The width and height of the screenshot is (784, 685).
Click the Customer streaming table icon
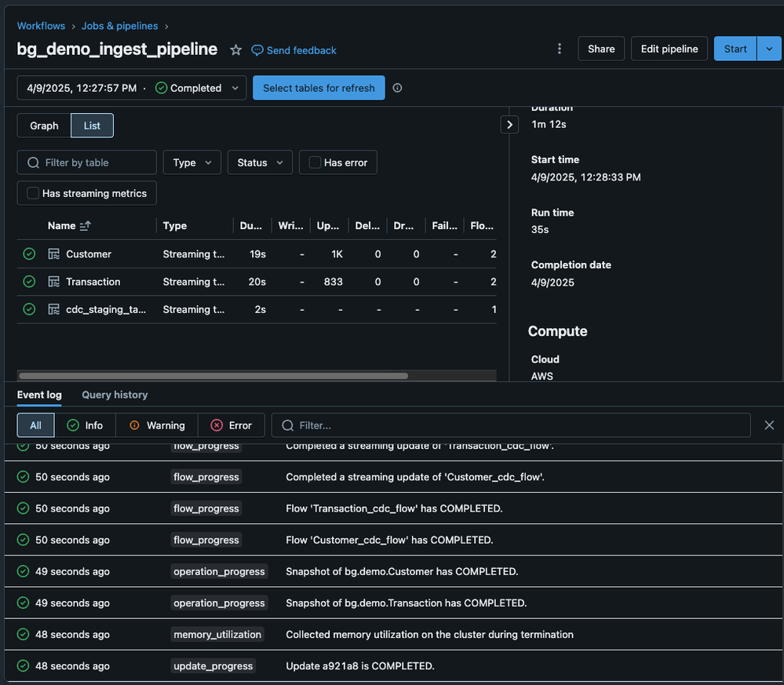tap(53, 254)
